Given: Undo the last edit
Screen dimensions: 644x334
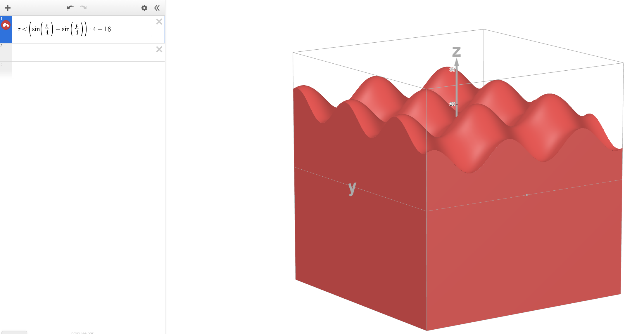Looking at the screenshot, I should (70, 8).
